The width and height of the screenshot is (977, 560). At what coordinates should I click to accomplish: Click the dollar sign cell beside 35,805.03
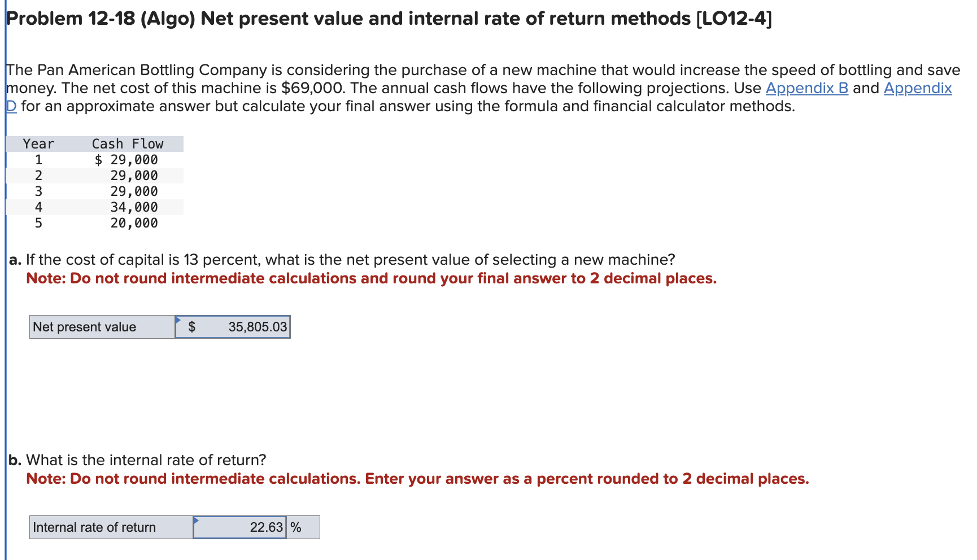coord(193,327)
